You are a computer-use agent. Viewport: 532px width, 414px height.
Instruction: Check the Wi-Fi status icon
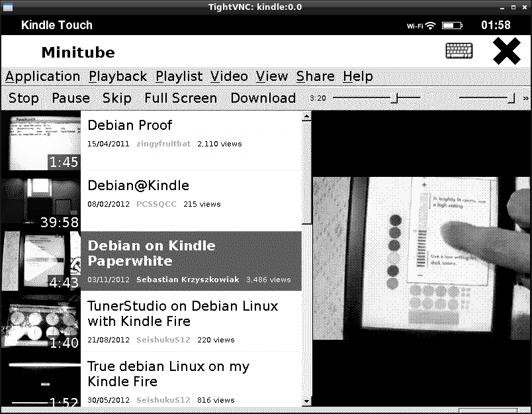click(x=431, y=25)
